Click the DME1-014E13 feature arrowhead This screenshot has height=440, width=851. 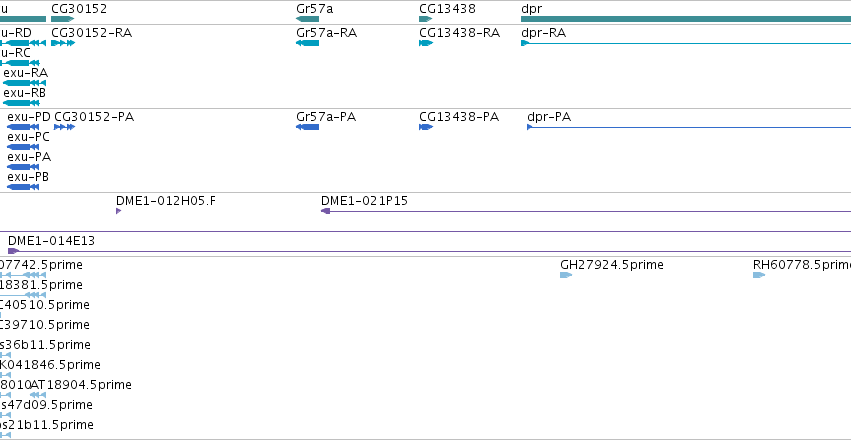point(14,251)
